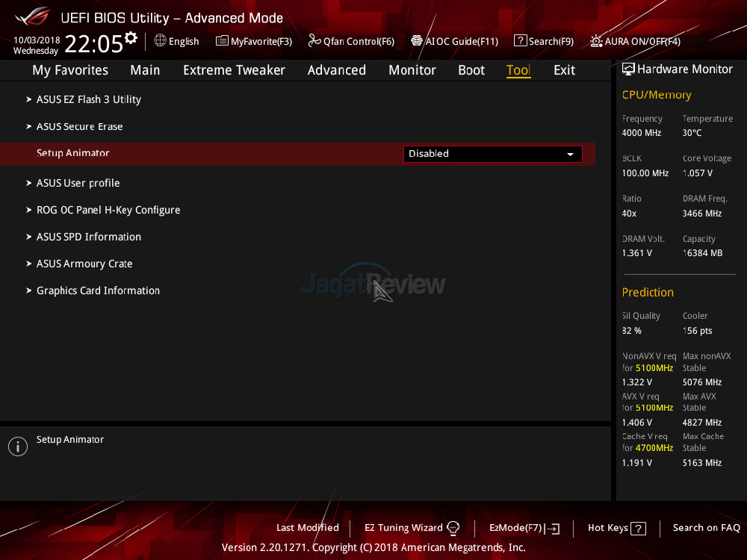Switch to My Favorites tab
Image resolution: width=747 pixels, height=560 pixels.
tap(70, 70)
